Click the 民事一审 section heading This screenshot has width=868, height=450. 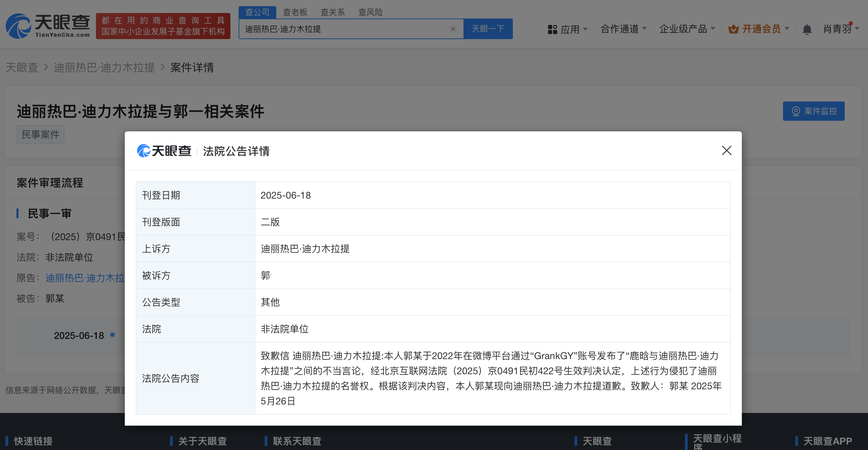pyautogui.click(x=49, y=214)
